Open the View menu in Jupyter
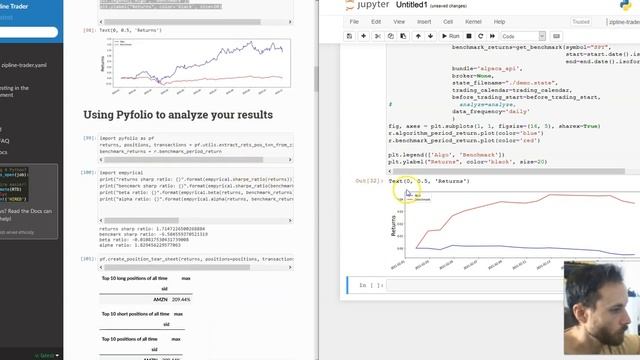This screenshot has height=360, width=640. [x=399, y=22]
